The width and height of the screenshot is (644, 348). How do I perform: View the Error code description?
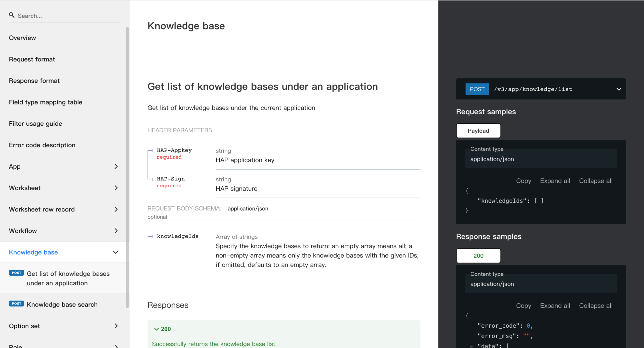(x=42, y=145)
